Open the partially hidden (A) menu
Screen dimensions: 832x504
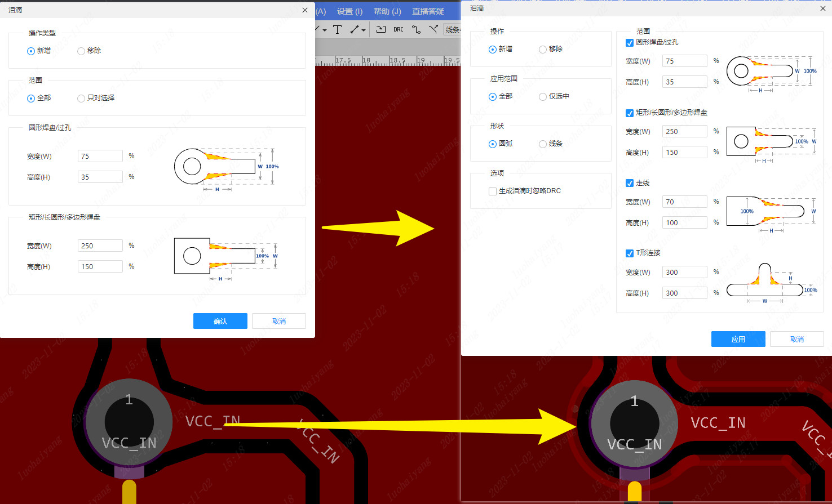pyautogui.click(x=321, y=11)
